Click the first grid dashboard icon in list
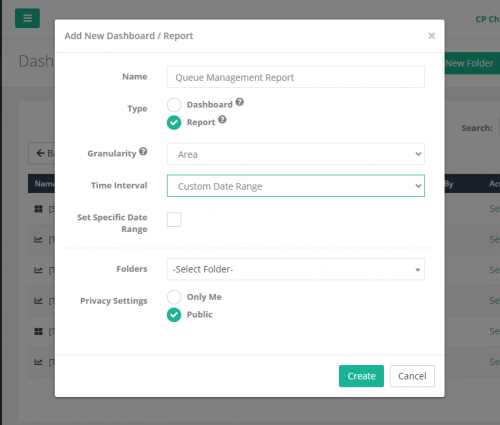Image resolution: width=500 pixels, height=425 pixels. point(39,209)
